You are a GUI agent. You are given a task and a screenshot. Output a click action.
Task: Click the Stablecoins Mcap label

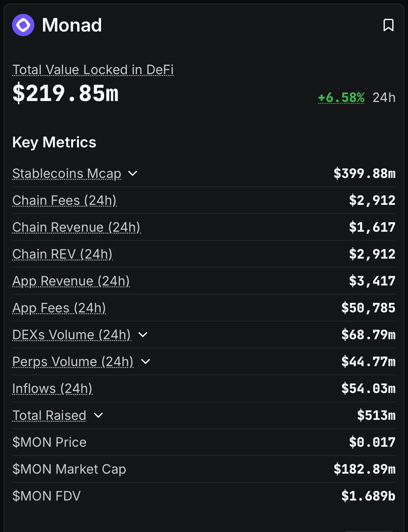[x=67, y=174]
